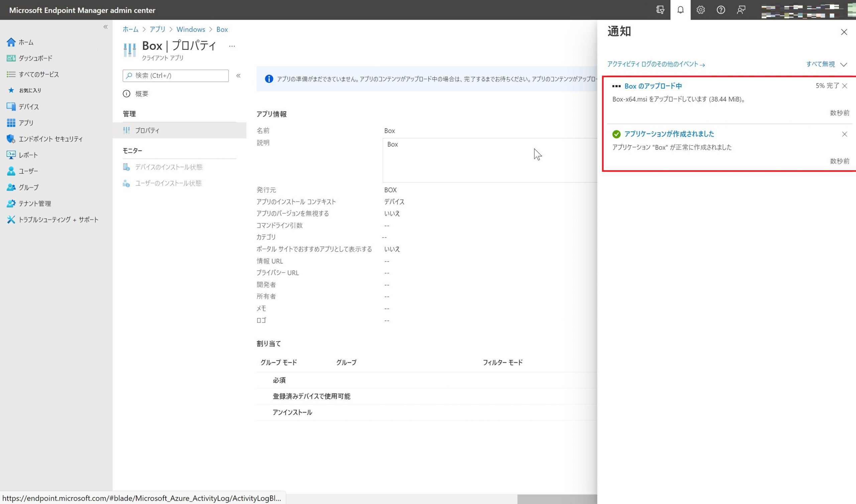The height and width of the screenshot is (504, 856).
Task: Click the settings gear icon in header
Action: 700,10
